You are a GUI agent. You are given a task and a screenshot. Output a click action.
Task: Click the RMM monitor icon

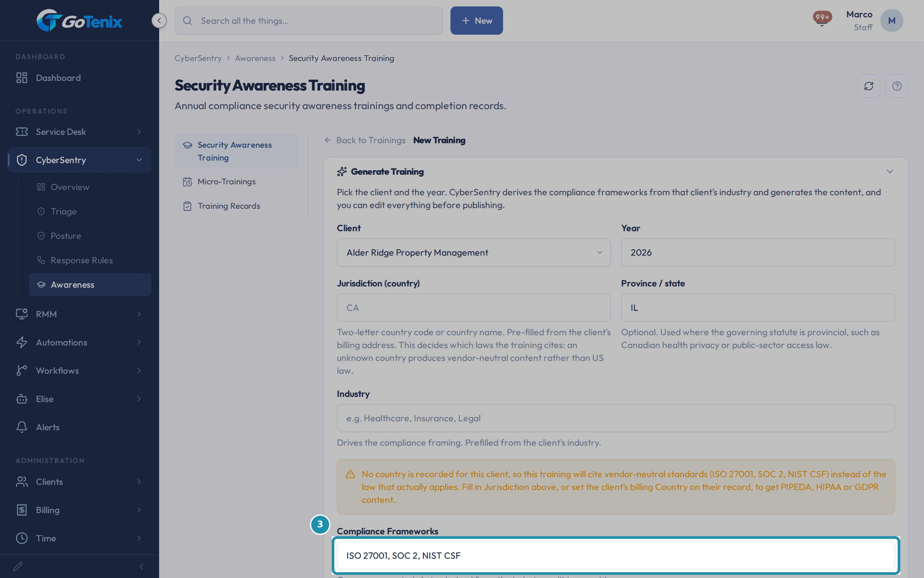tap(22, 314)
